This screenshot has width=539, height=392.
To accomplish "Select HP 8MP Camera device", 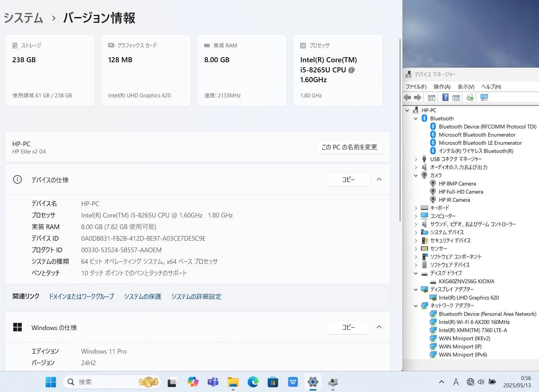I will (x=457, y=184).
